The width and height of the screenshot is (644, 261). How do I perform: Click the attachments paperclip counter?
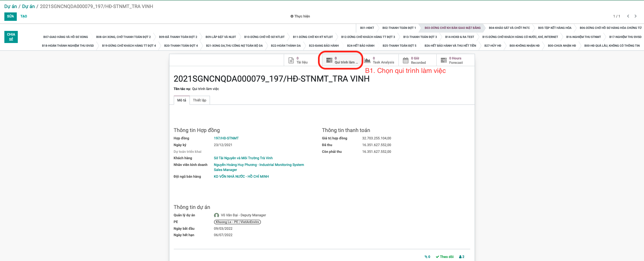point(427,257)
